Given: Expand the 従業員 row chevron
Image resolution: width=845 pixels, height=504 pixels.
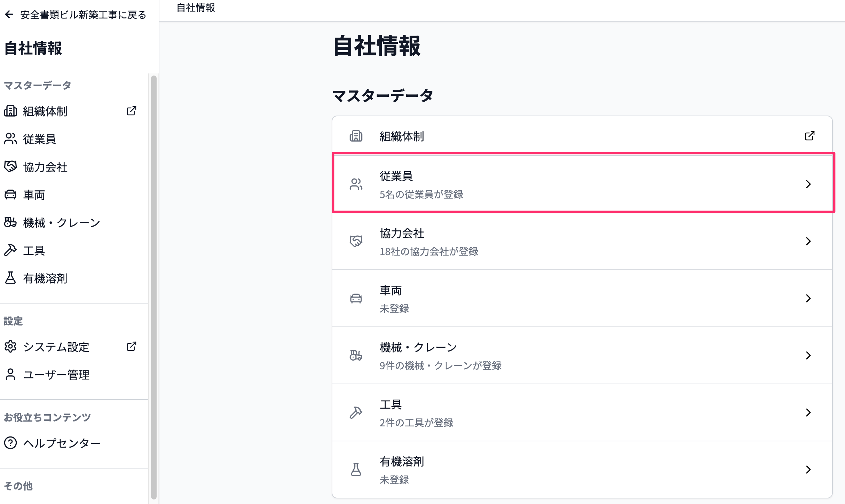Looking at the screenshot, I should pos(808,184).
